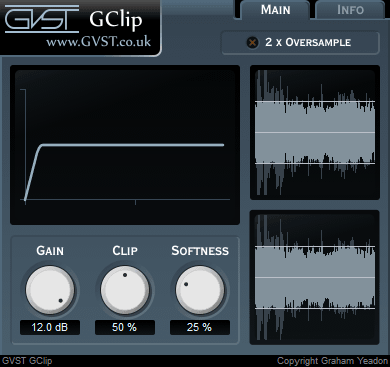
Task: Click the Gain knob
Action: pyautogui.click(x=50, y=290)
